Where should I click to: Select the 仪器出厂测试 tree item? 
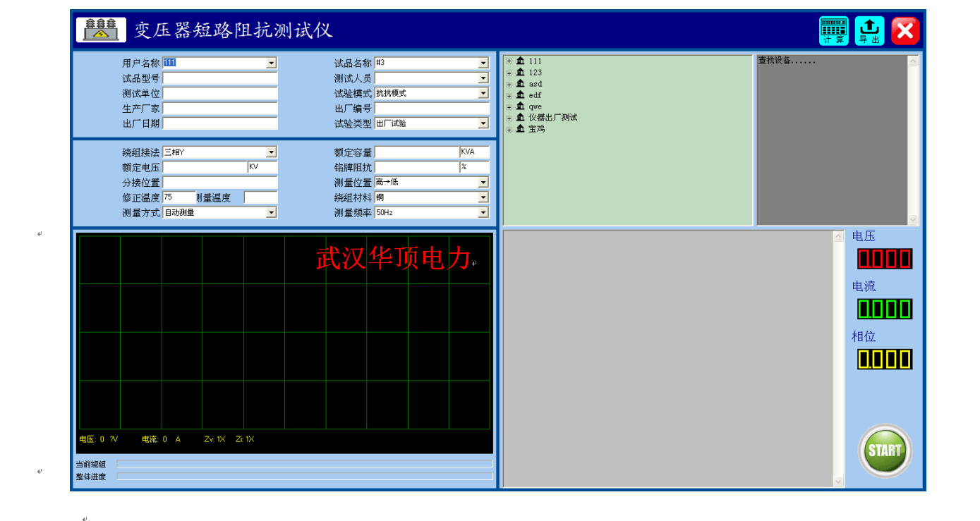click(553, 118)
